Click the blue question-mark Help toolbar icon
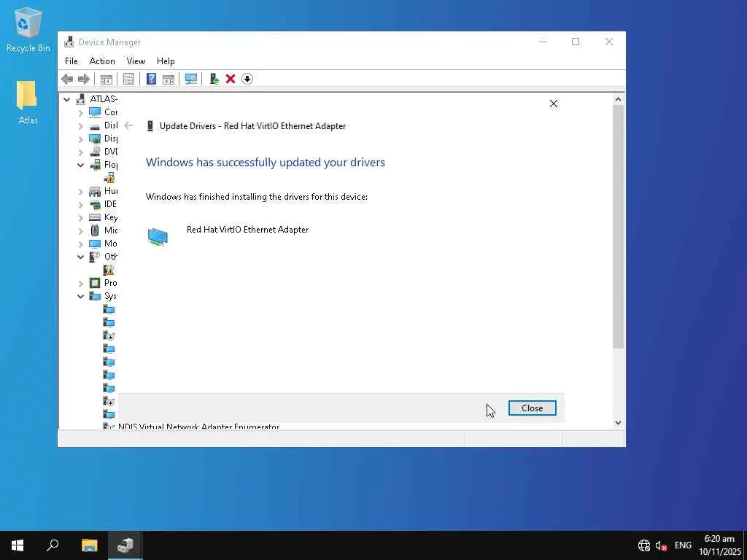This screenshot has width=747, height=560. tap(152, 79)
